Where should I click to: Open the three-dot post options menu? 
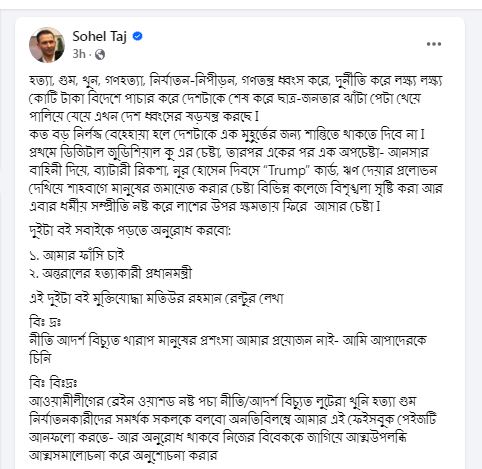[434, 44]
